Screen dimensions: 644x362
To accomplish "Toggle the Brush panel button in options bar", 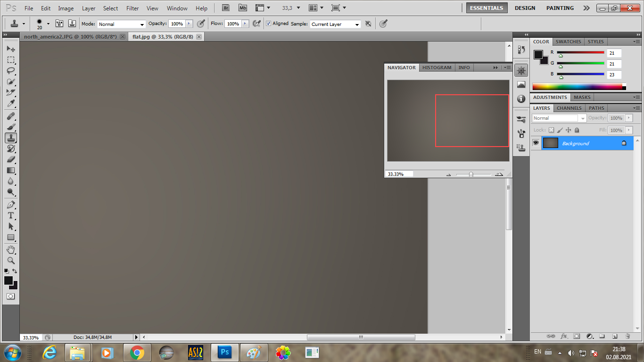I will click(x=59, y=24).
